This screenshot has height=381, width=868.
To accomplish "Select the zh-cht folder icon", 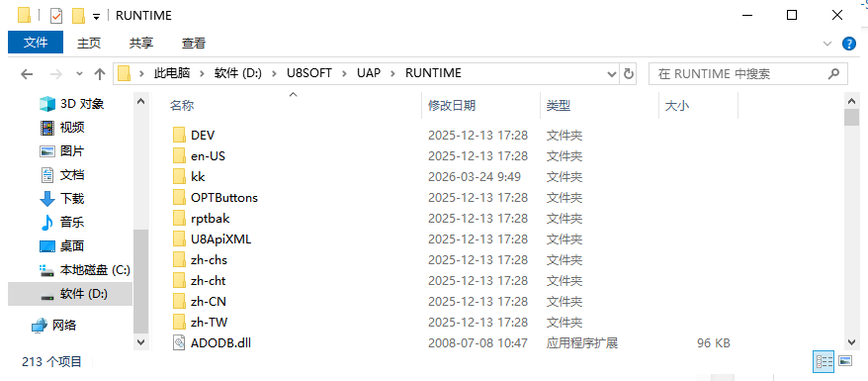I will pyautogui.click(x=179, y=280).
